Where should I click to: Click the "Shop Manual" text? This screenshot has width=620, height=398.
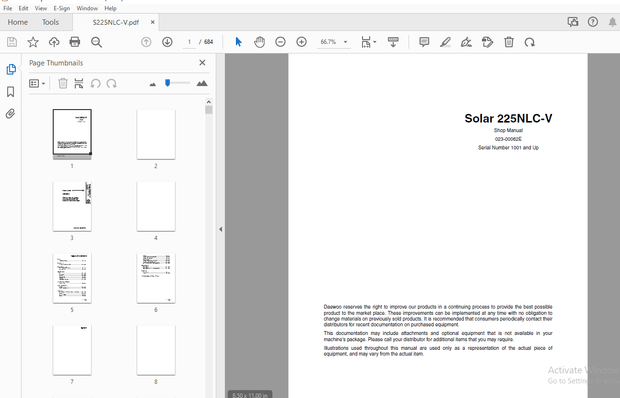click(508, 130)
